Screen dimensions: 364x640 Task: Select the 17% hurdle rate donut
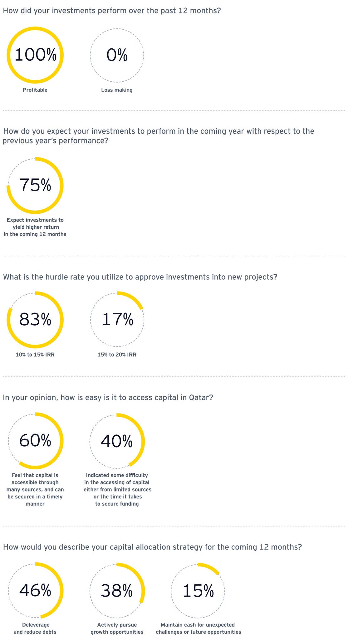tap(117, 320)
